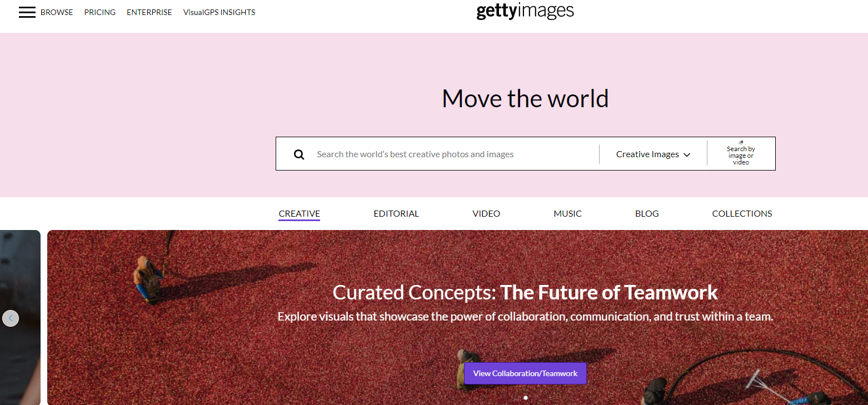Click the 'Explore visuals that showcase' subtitle

click(x=525, y=317)
